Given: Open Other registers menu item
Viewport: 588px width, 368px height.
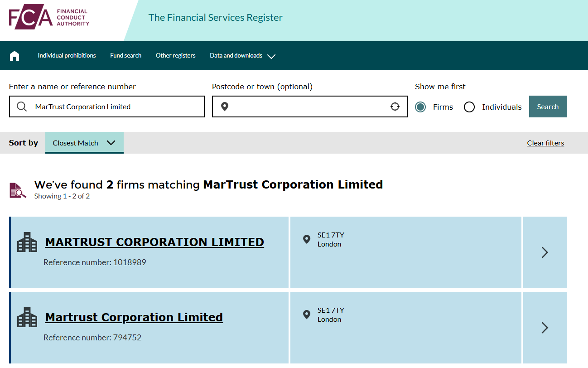Looking at the screenshot, I should (175, 56).
